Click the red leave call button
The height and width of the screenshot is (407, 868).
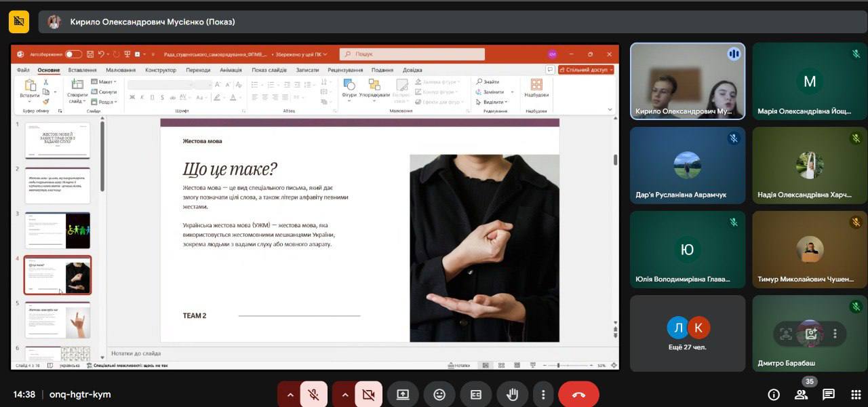(578, 394)
